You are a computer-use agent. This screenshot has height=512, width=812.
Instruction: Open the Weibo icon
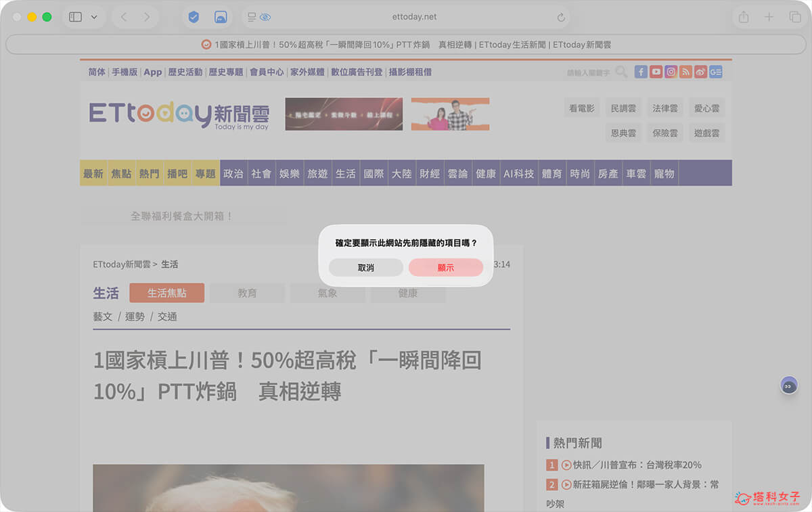(x=700, y=72)
